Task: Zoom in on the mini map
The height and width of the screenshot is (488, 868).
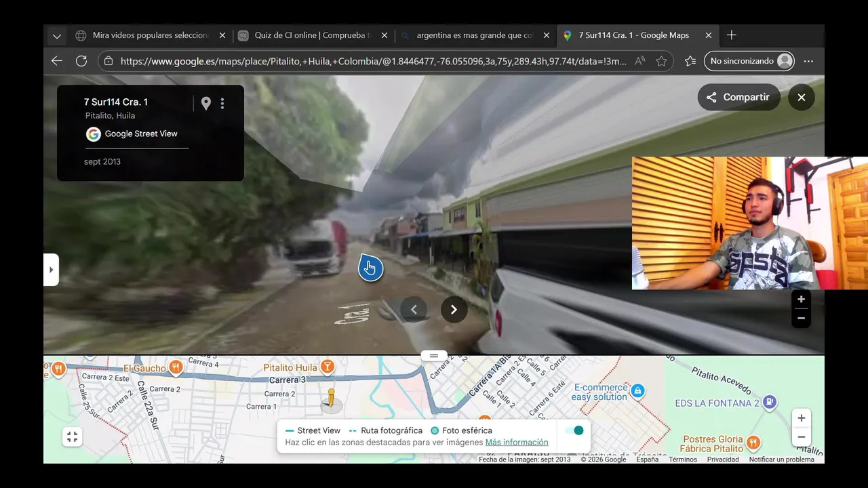Action: (801, 418)
